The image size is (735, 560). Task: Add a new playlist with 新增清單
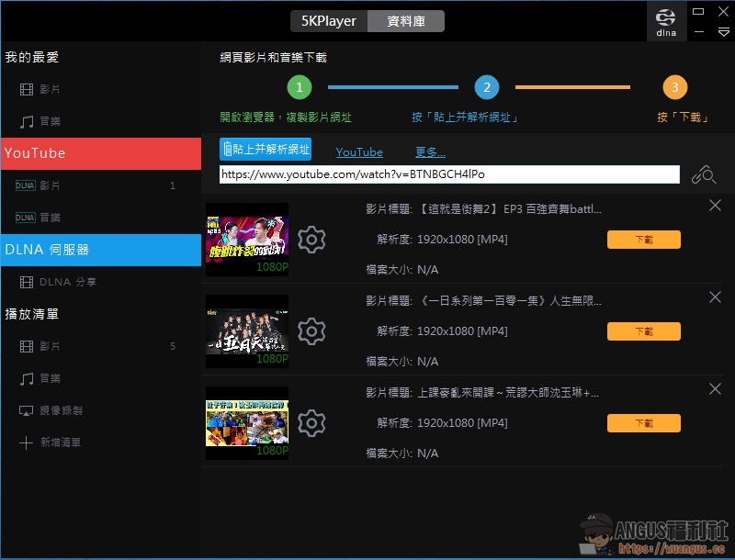point(62,442)
